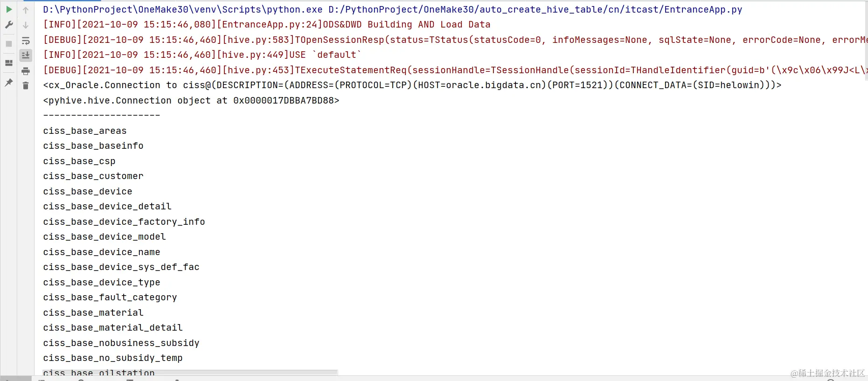Toggle soft-wrap for console output
868x381 pixels.
pyautogui.click(x=26, y=41)
